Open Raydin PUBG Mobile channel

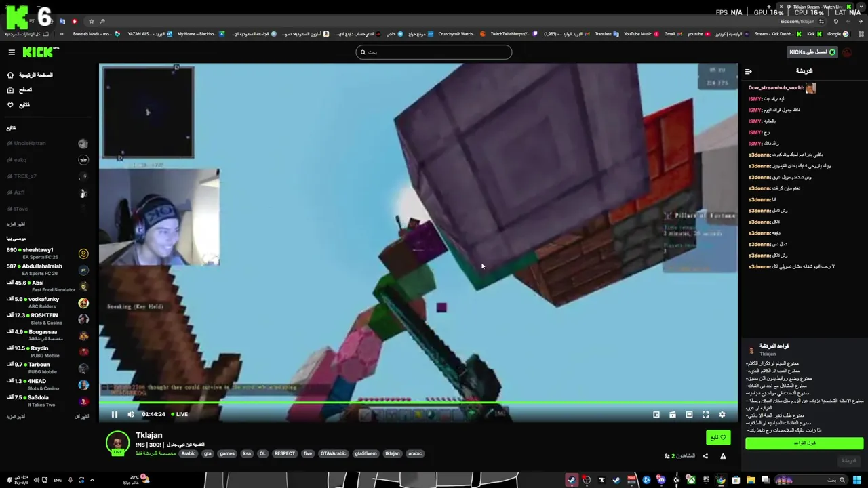47,352
